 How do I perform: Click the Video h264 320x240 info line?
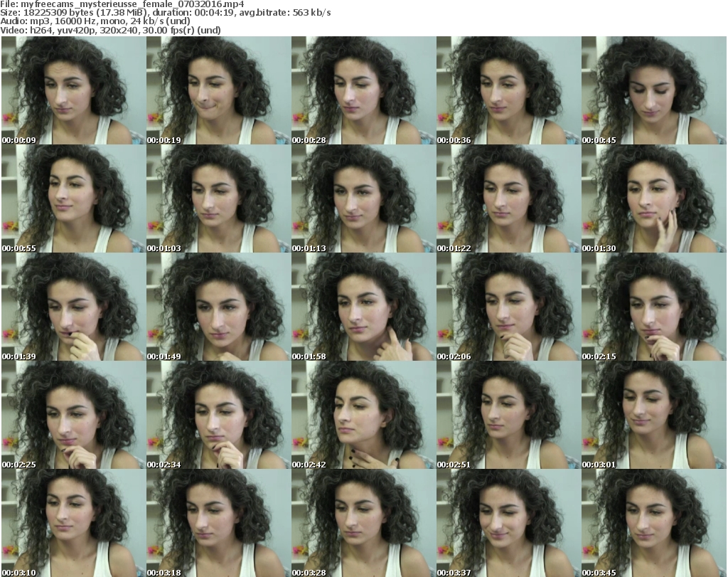coord(110,30)
